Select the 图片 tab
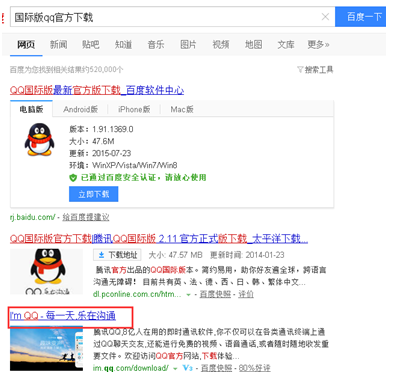Image resolution: width=398 pixels, height=372 pixels. coord(188,44)
